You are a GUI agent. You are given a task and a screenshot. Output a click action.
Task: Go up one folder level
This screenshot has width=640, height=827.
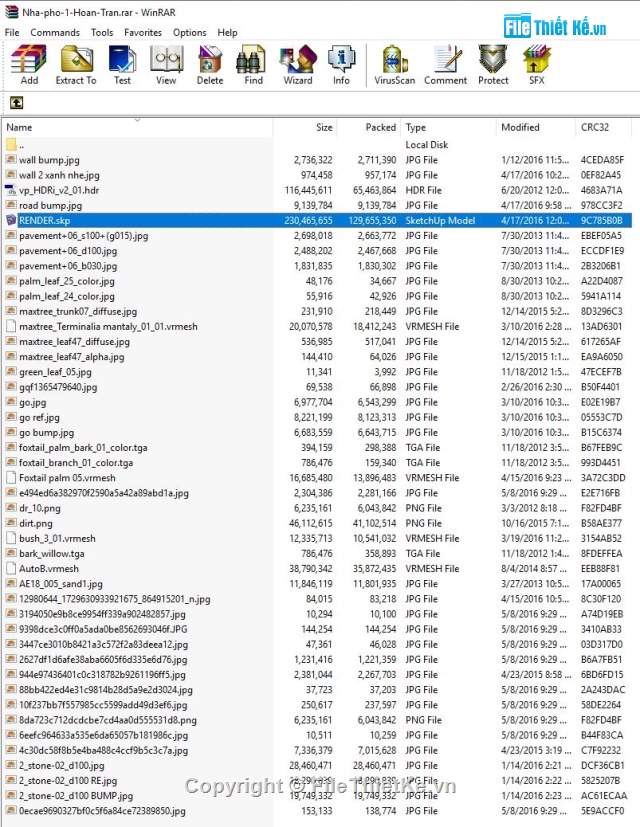pyautogui.click(x=16, y=103)
